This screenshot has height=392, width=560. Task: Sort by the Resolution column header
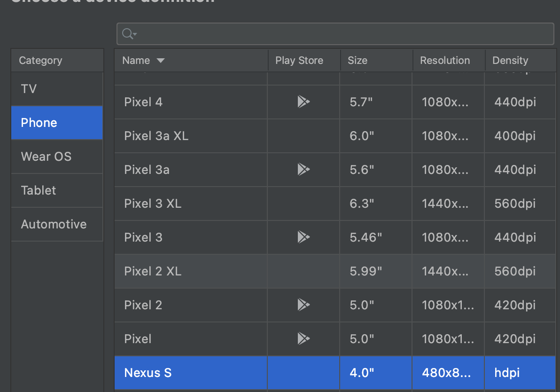pos(449,60)
